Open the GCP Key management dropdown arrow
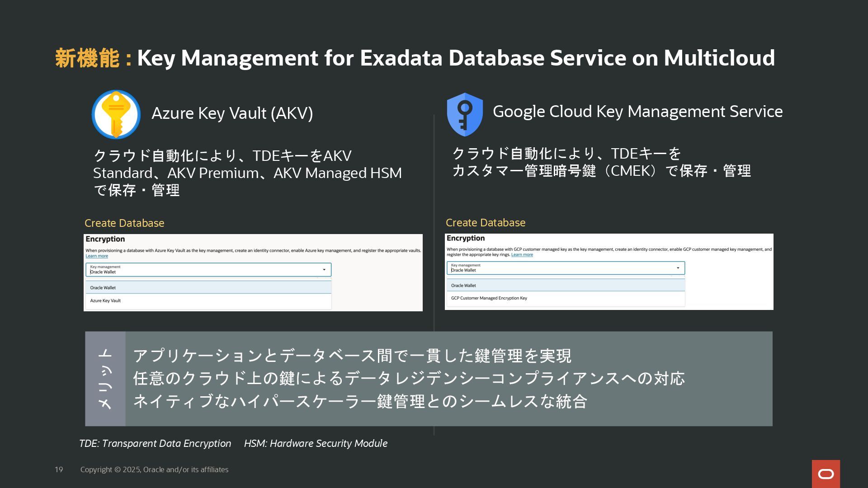 (x=678, y=268)
